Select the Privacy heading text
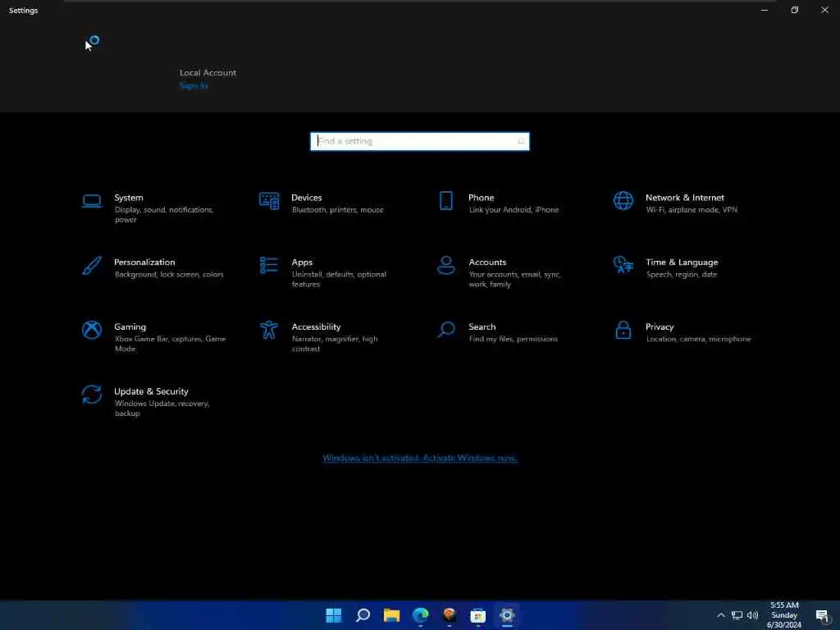 (660, 326)
